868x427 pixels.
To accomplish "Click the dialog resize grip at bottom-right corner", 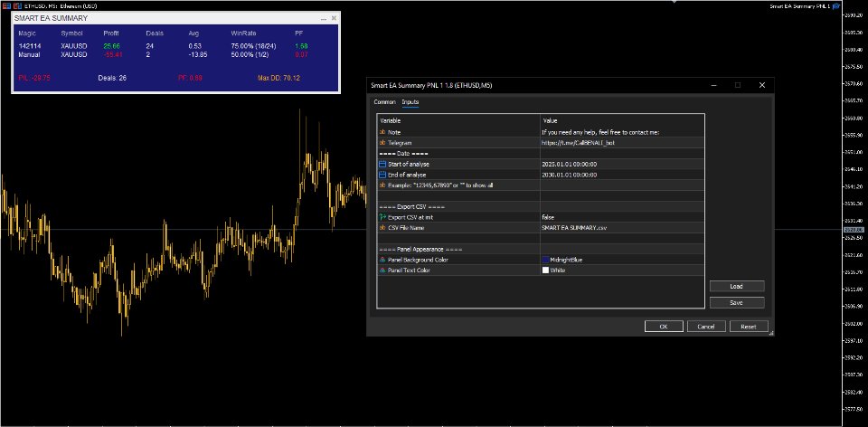I will pyautogui.click(x=771, y=334).
